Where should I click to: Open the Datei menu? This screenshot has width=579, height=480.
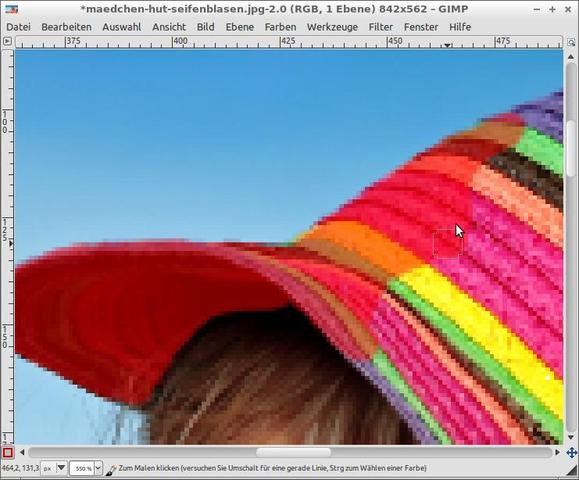pyautogui.click(x=18, y=27)
